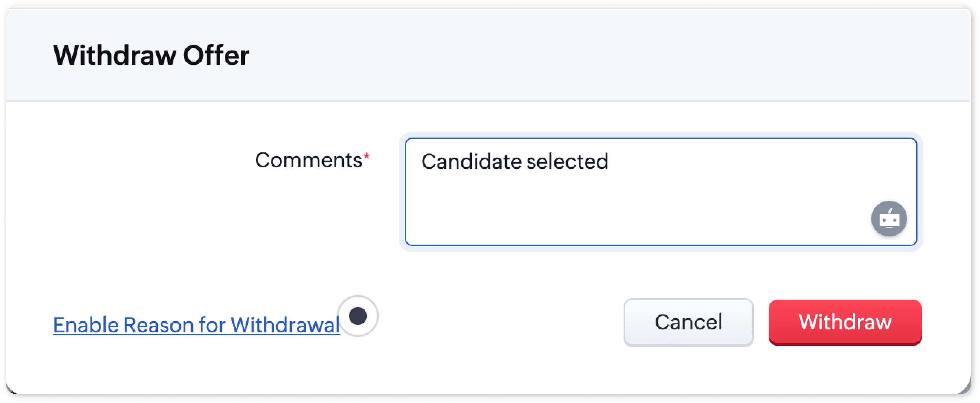Dismiss the dialog using Cancel

click(688, 322)
